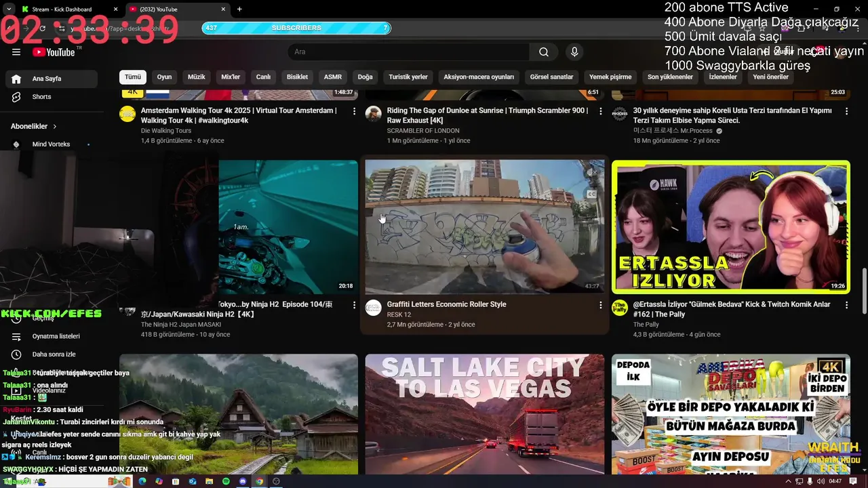Select the İzlenenler chip

click(x=723, y=77)
